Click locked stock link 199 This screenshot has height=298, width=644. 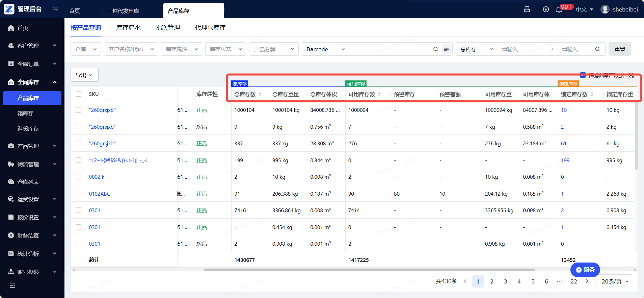click(x=565, y=160)
